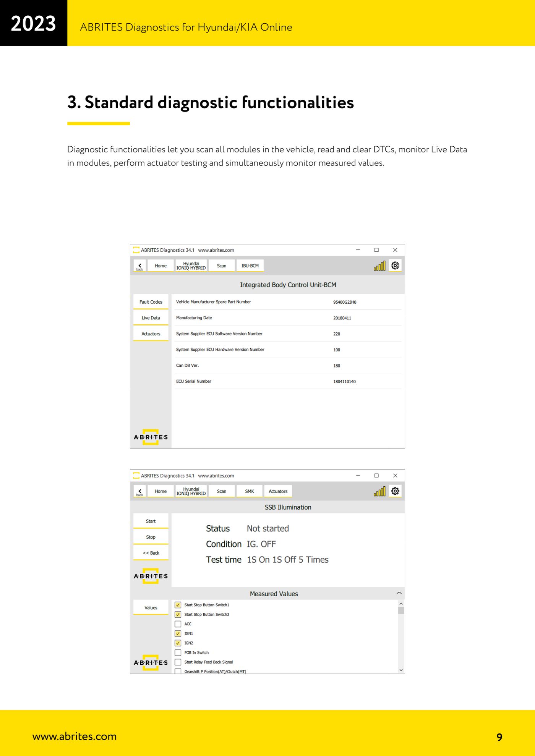Viewport: 535px width, 756px height.
Task: Open the Live Data section
Action: [151, 318]
